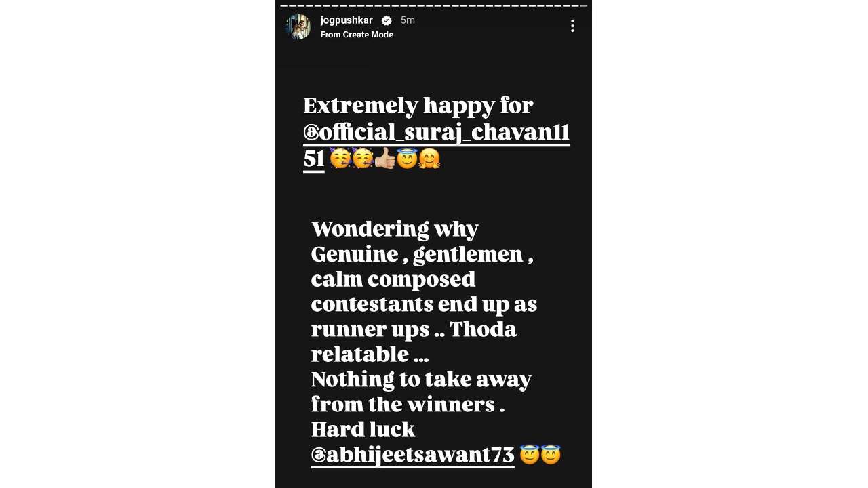Open the @abhijeetsawant73 mention
This screenshot has height=488, width=868.
[412, 455]
